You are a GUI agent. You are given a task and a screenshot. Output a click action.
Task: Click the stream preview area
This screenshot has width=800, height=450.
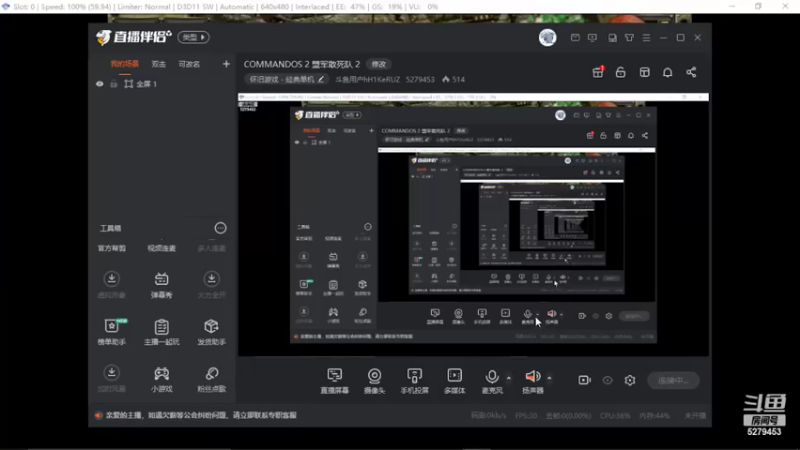473,224
